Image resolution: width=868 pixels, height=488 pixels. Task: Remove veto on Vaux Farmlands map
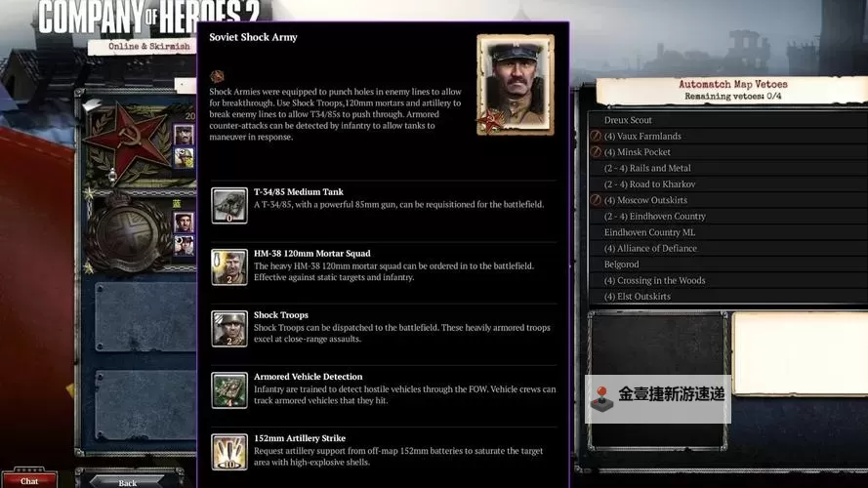[x=597, y=137]
